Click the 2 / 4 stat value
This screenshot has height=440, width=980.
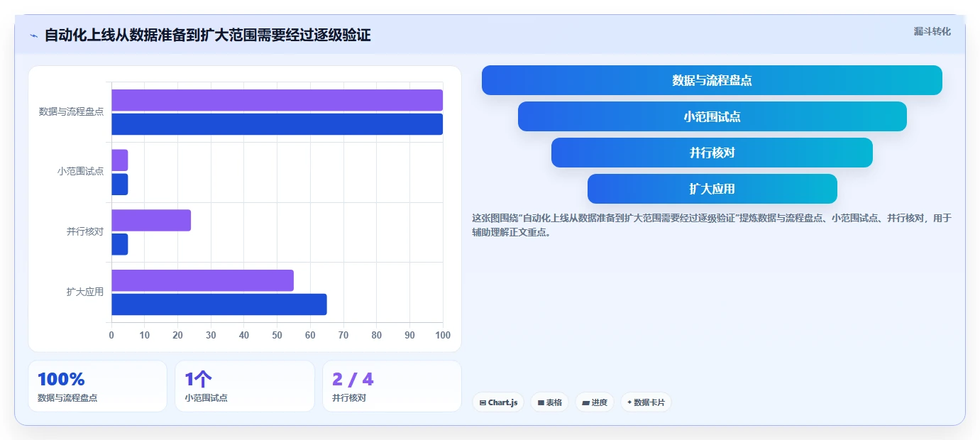[x=353, y=379]
